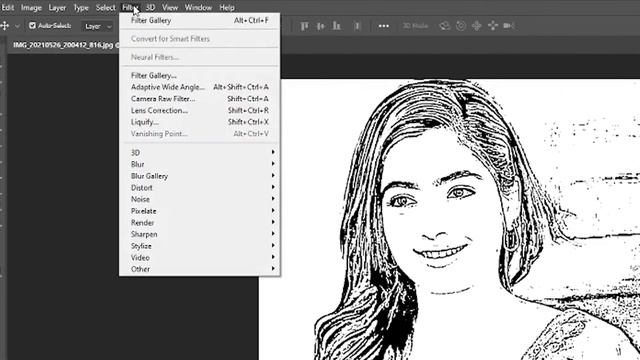Open the Type menu
This screenshot has width=640, height=360.
(x=81, y=7)
